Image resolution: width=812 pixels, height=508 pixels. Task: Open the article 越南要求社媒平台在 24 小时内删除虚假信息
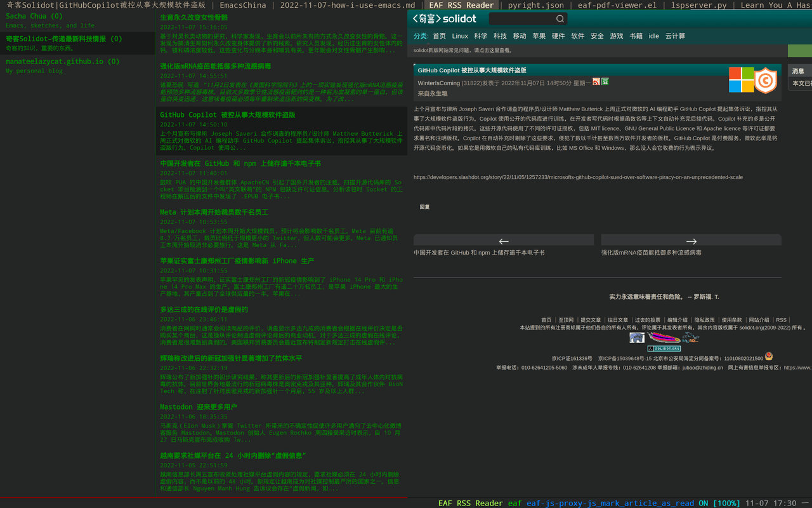click(281, 472)
